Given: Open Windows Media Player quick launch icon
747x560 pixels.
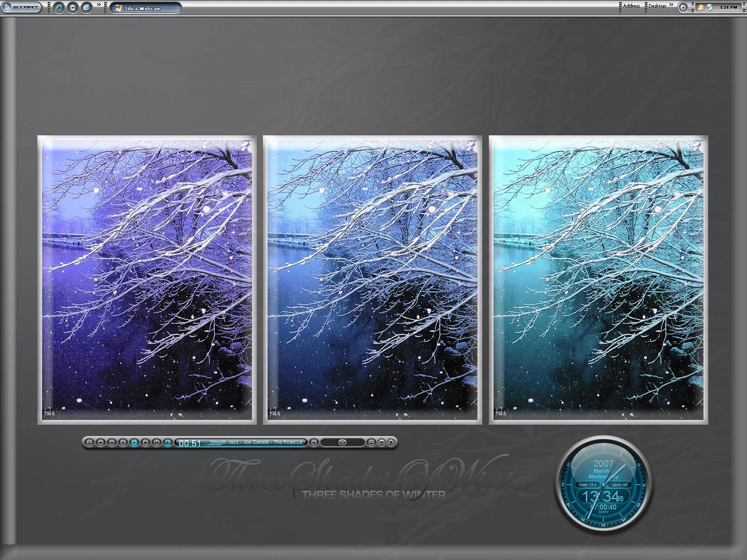Looking at the screenshot, I should coord(73,8).
